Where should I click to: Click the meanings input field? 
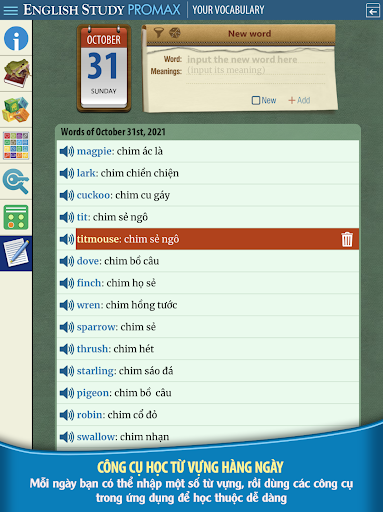(x=256, y=70)
